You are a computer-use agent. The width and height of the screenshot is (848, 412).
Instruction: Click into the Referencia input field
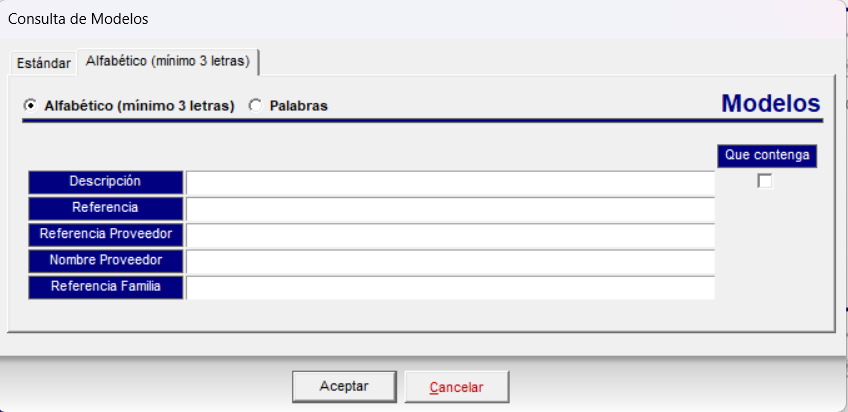(450, 209)
